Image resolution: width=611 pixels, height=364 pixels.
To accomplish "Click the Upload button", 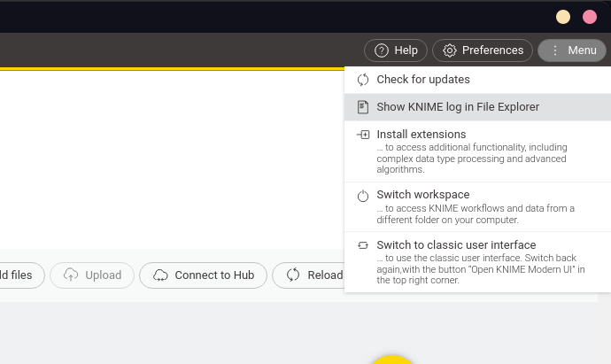I will 92,275.
